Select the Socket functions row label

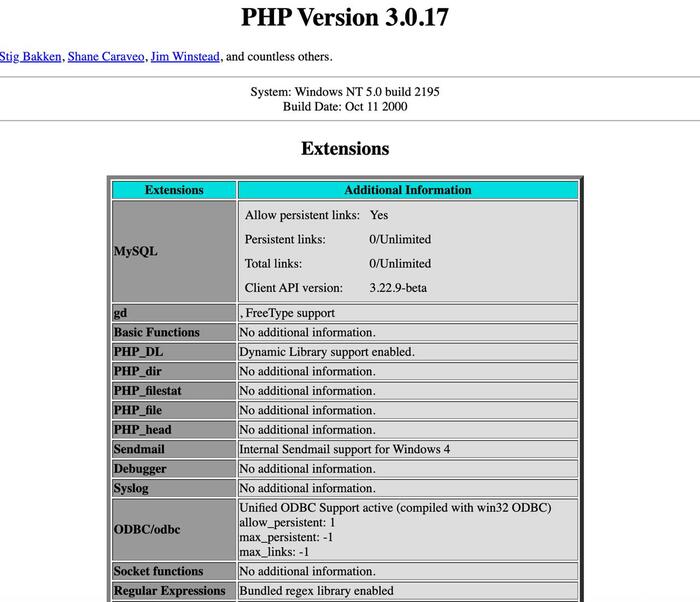tap(158, 571)
